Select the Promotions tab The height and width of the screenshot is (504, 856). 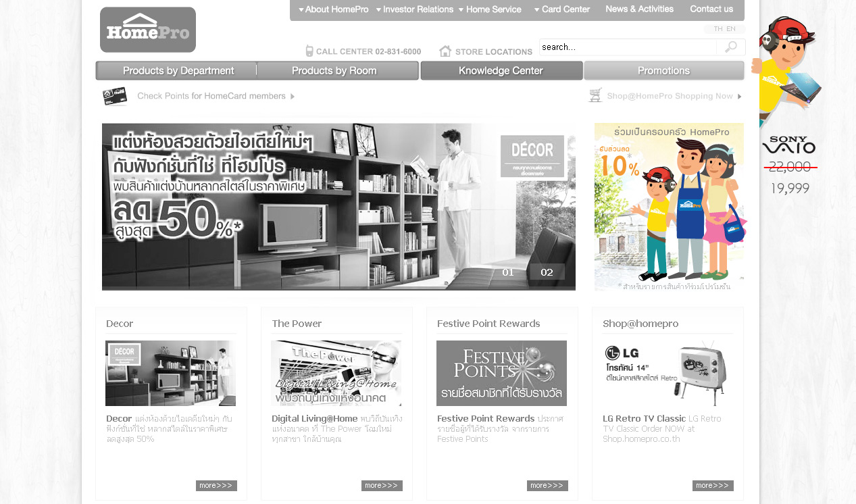[x=664, y=70]
